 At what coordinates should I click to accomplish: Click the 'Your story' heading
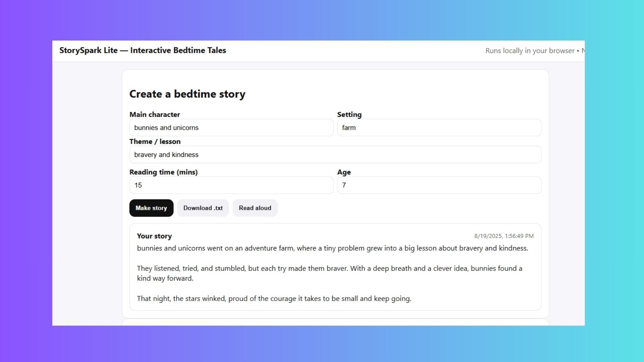pos(154,236)
